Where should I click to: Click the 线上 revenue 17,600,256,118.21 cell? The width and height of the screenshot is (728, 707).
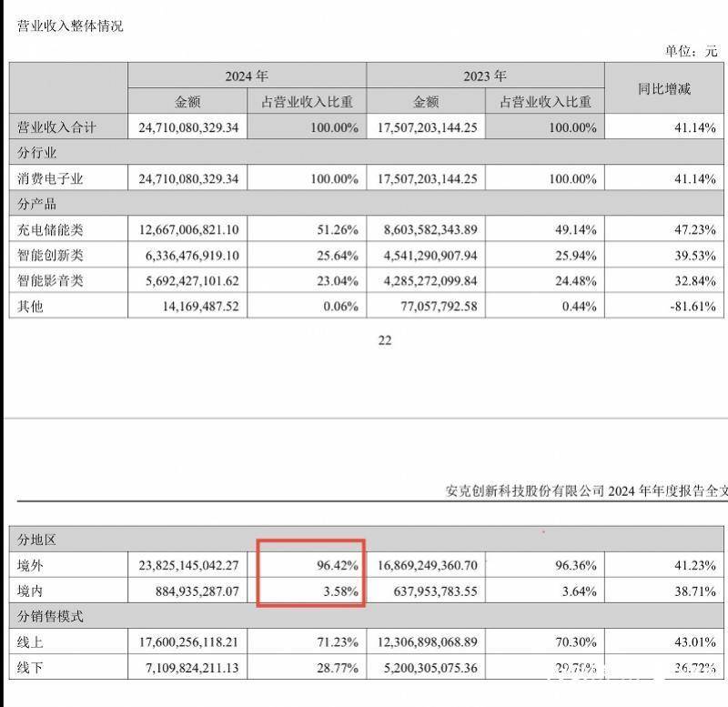[187, 642]
